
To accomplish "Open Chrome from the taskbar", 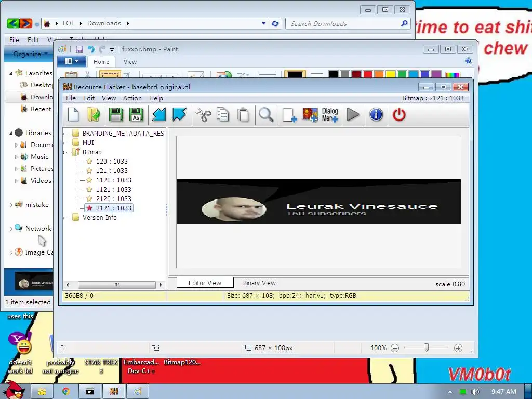I will pos(66,392).
